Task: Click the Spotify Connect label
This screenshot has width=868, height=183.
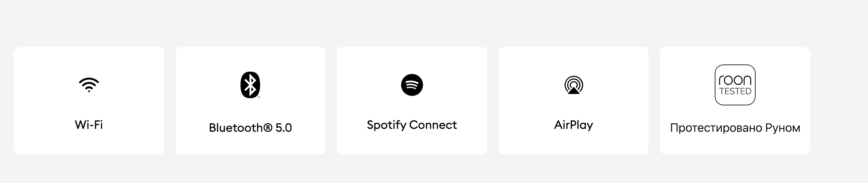Action: (412, 125)
